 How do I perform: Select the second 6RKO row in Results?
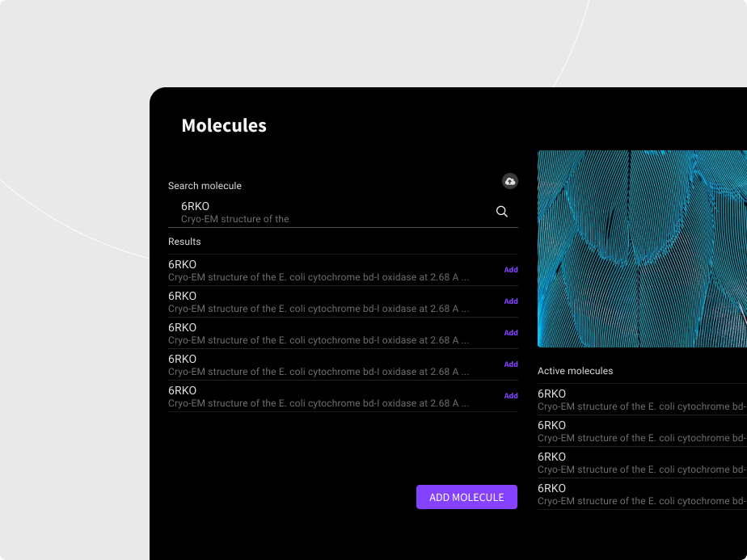319,302
